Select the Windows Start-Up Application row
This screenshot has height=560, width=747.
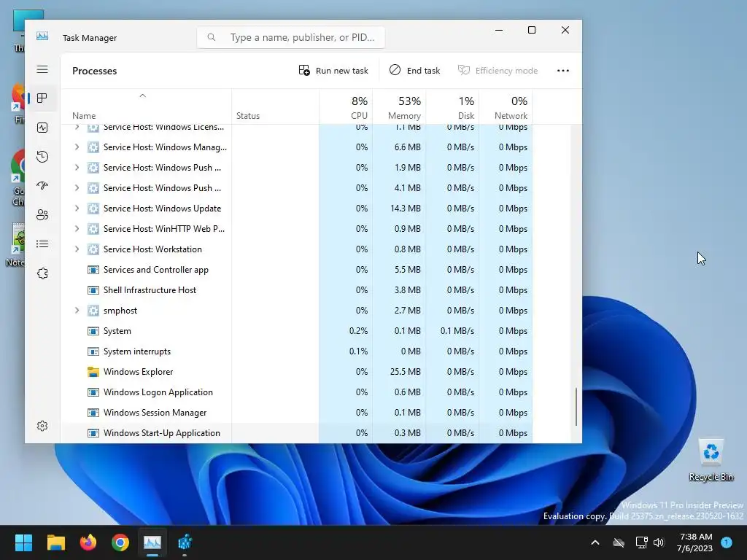tap(297, 433)
